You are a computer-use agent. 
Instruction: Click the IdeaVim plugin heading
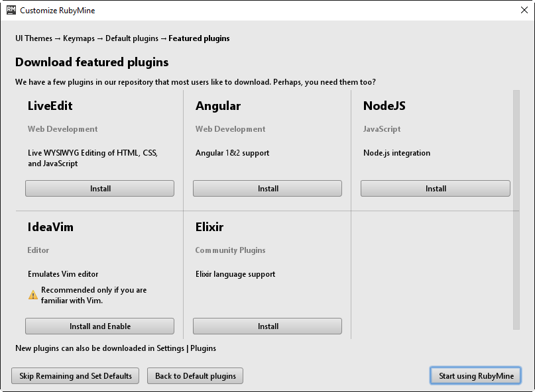50,227
